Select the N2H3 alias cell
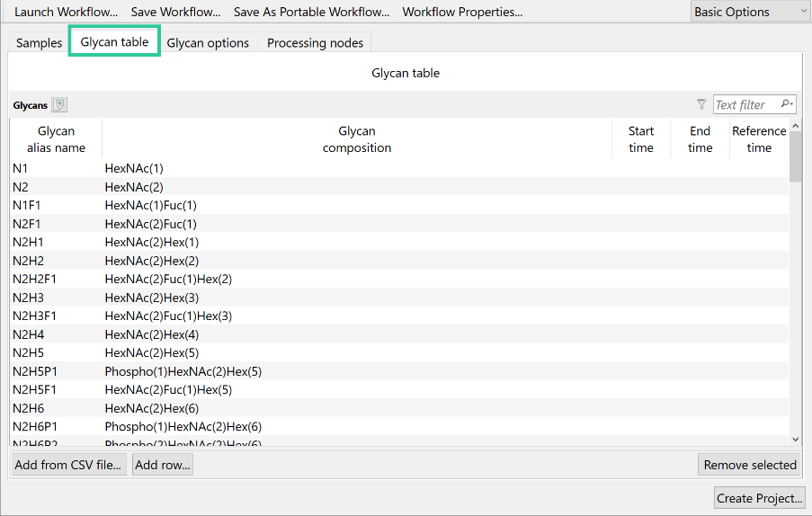 pyautogui.click(x=28, y=298)
